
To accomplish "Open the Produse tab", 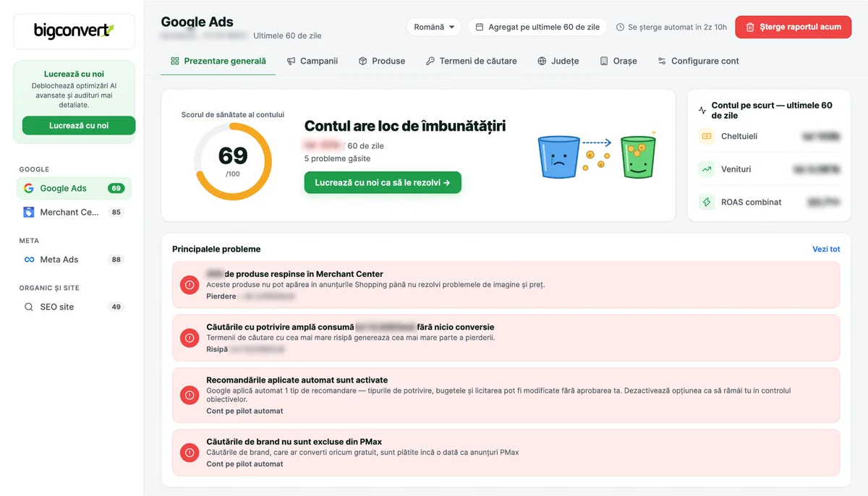I will click(382, 61).
